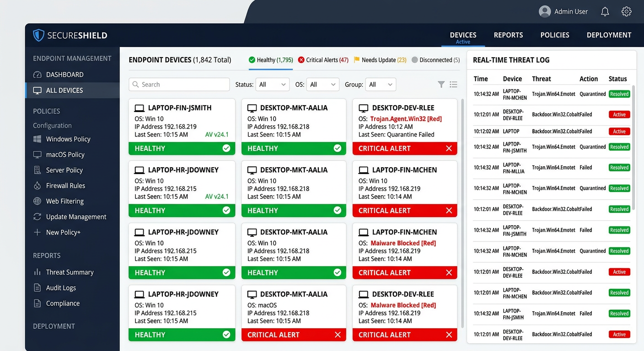
Task: Open the Reports tab in top navigation
Action: [x=508, y=35]
